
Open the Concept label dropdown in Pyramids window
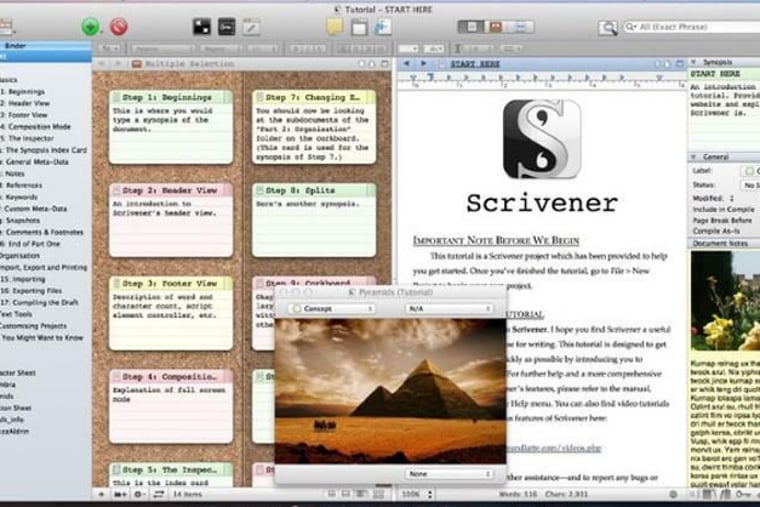click(331, 309)
